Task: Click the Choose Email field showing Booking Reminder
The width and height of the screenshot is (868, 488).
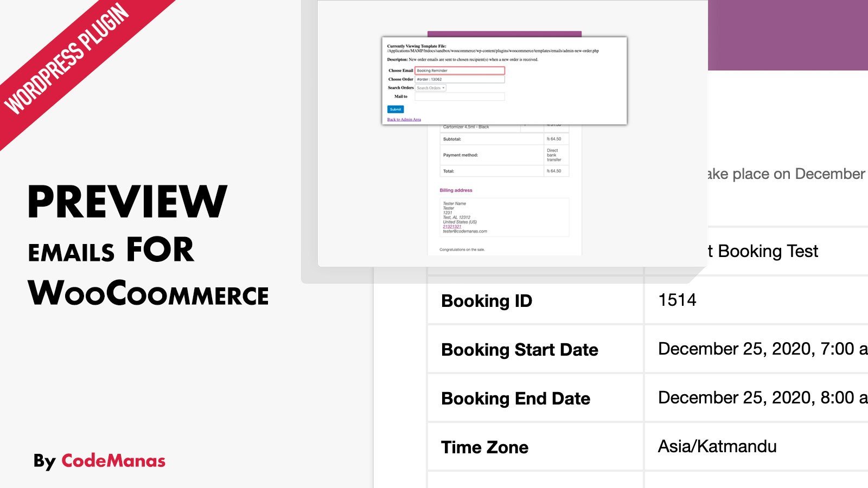Action: click(x=459, y=70)
